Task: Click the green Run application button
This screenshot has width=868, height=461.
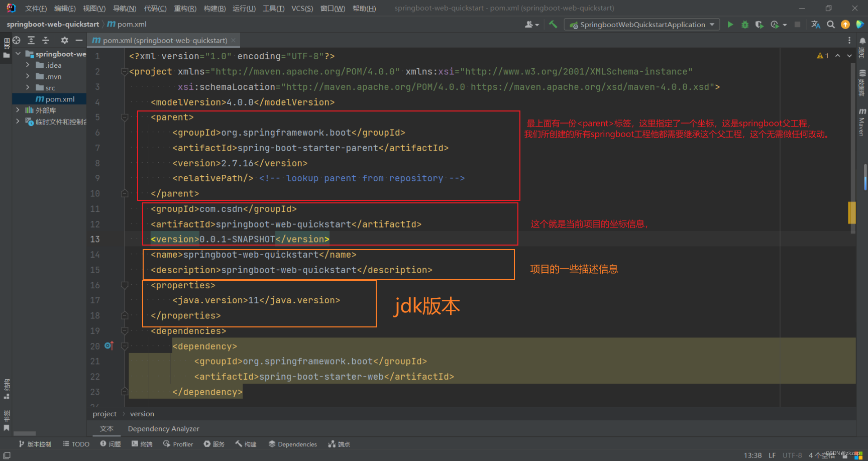Action: click(x=730, y=25)
